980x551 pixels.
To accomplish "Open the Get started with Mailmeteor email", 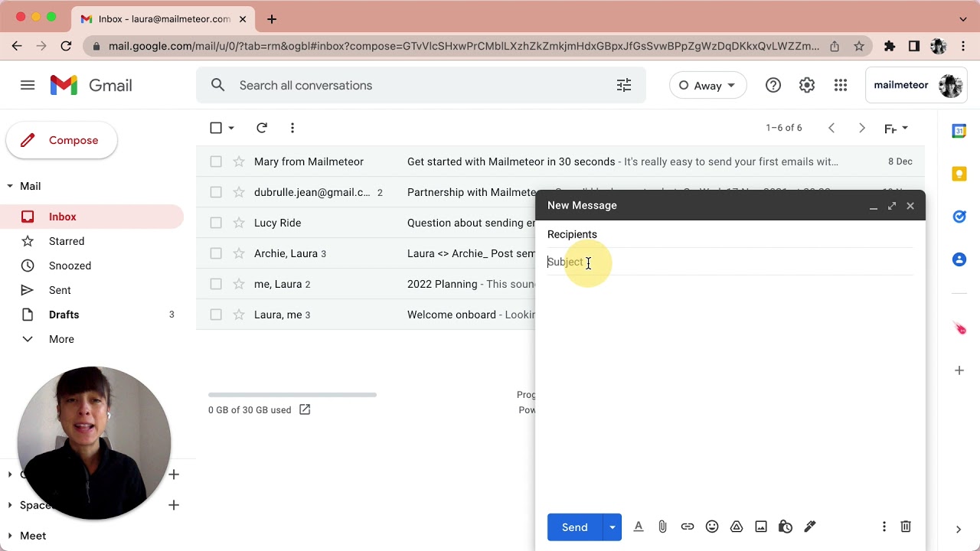I will coord(511,161).
